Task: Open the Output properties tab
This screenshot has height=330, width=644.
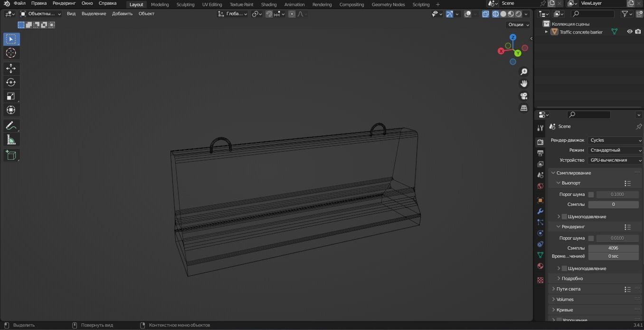Action: [x=540, y=153]
